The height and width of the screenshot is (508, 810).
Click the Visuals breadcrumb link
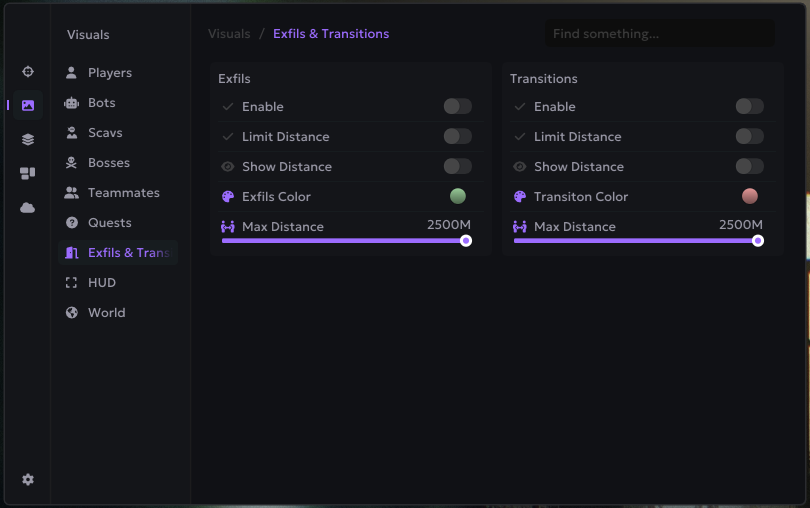click(229, 34)
